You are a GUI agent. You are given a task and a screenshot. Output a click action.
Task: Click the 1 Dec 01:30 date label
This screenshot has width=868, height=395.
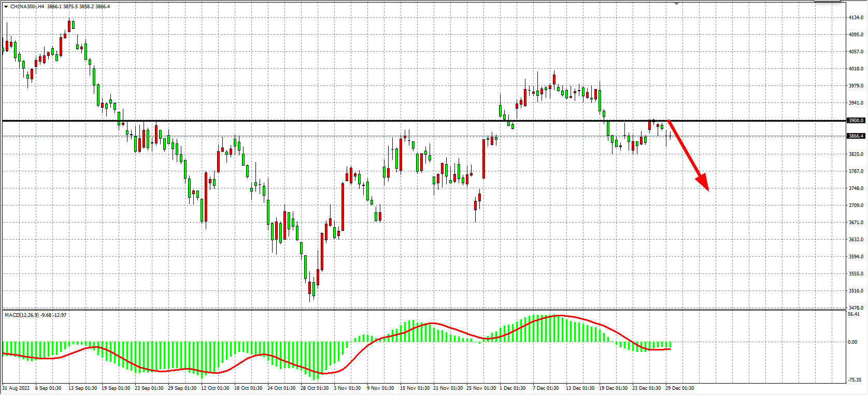513,388
